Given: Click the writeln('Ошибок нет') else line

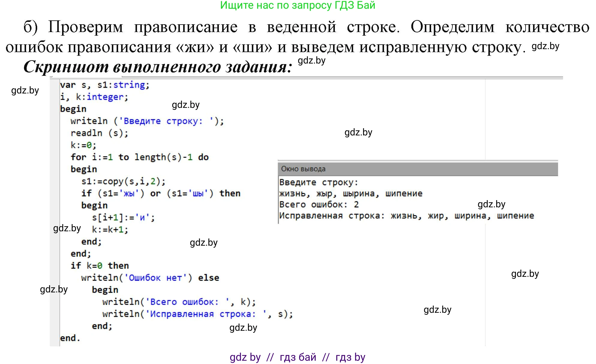Looking at the screenshot, I should (x=150, y=278).
